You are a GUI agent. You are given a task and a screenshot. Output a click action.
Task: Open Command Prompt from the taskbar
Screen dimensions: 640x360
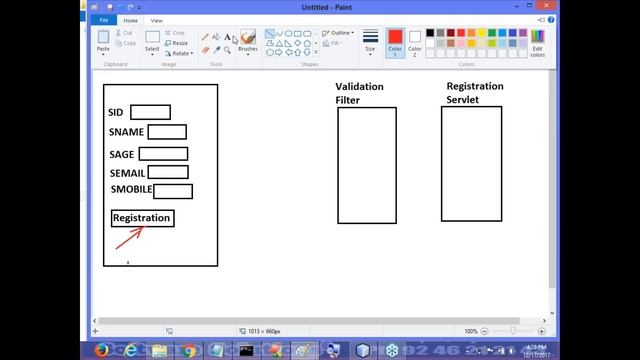(246, 350)
